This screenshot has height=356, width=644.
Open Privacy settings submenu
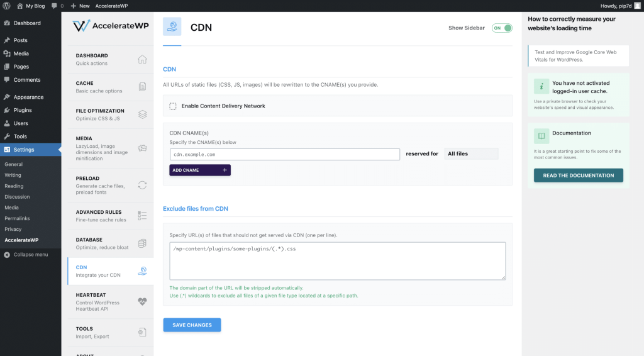[13, 229]
